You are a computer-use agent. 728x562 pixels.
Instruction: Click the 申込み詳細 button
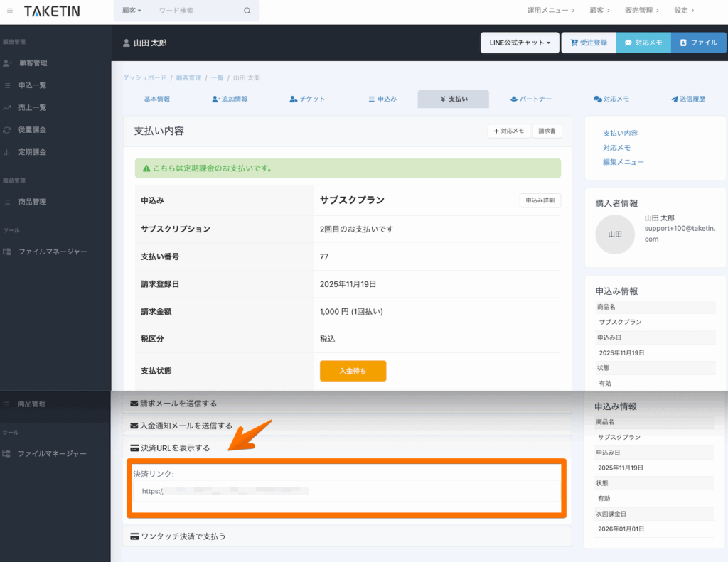pyautogui.click(x=540, y=200)
